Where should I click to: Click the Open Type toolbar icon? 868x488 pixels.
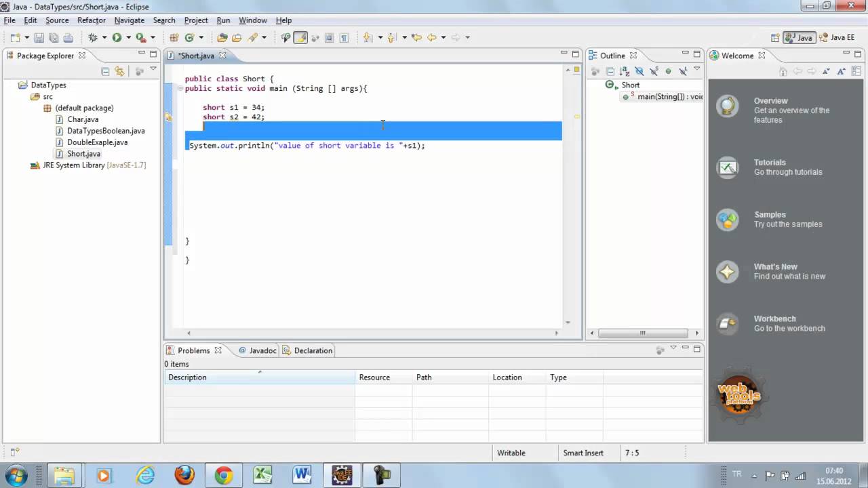pyautogui.click(x=222, y=38)
